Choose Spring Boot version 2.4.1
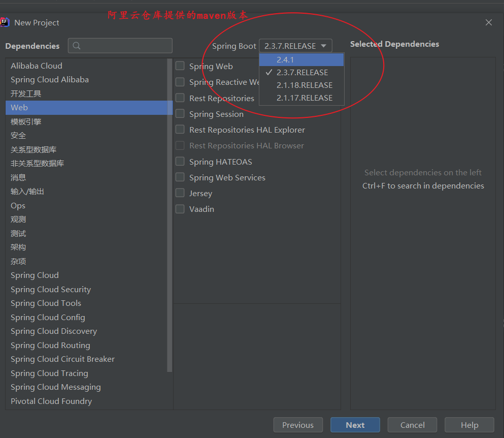Screen dimensions: 504x438 pyautogui.click(x=301, y=60)
